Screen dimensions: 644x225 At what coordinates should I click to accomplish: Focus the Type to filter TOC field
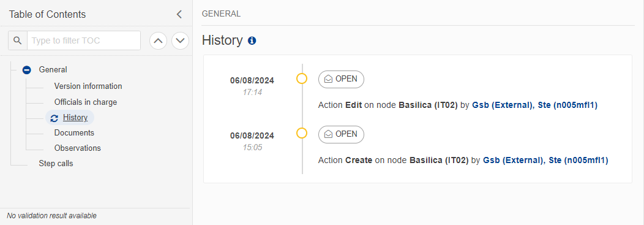[x=84, y=40]
